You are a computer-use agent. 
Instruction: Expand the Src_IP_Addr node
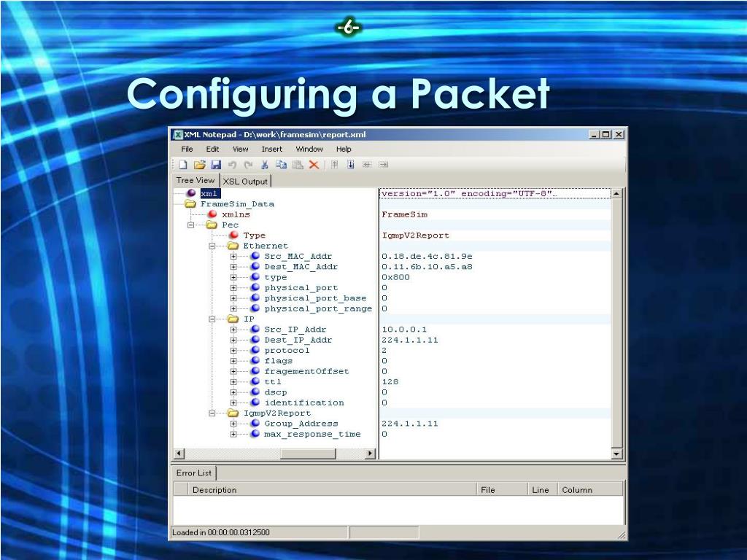(x=233, y=330)
